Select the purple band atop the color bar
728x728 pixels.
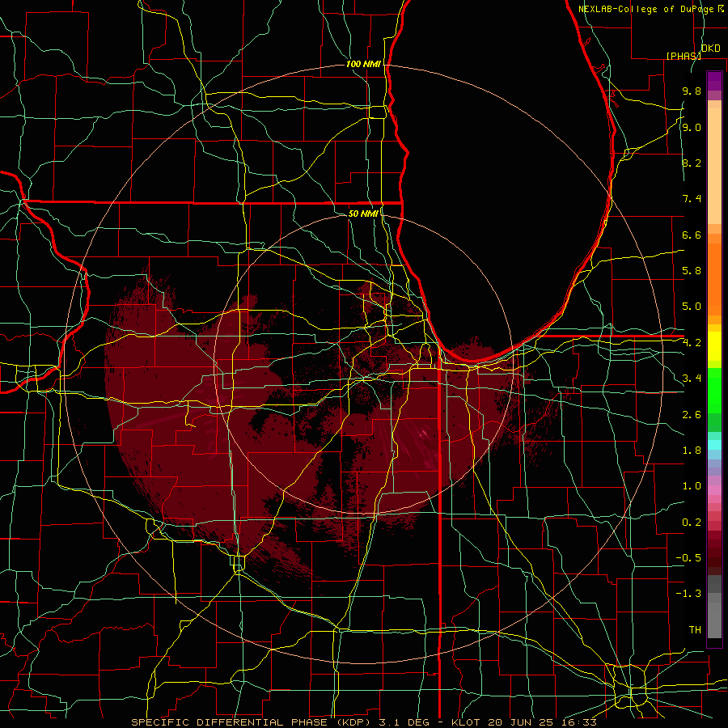(714, 81)
